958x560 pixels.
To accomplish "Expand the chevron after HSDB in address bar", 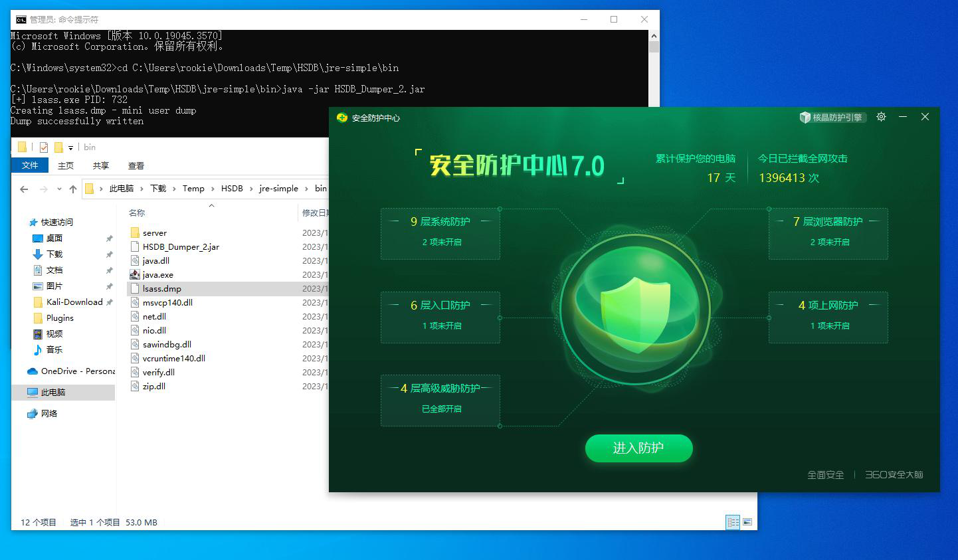I will click(251, 189).
